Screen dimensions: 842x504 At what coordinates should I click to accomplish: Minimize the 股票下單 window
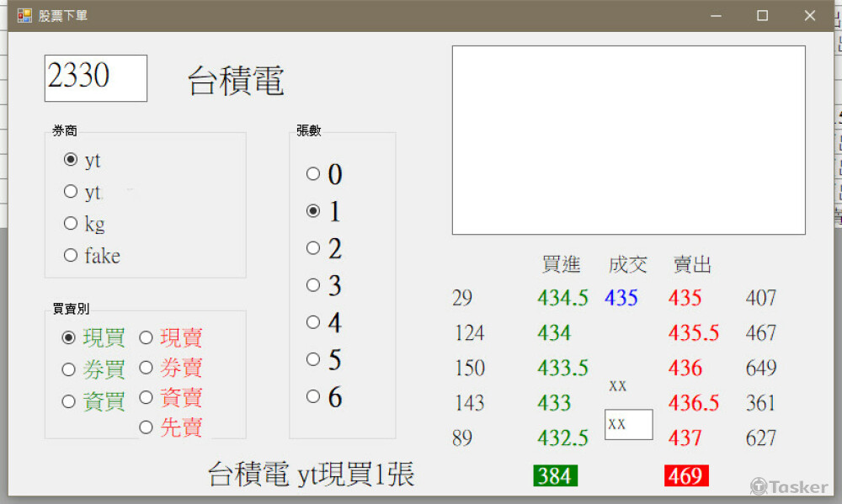[716, 15]
